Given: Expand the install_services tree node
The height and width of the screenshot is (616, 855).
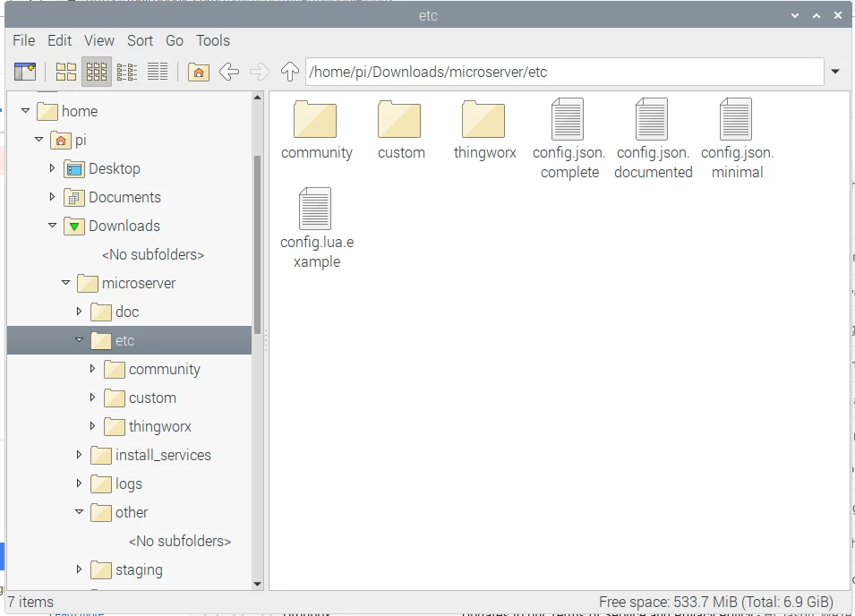Looking at the screenshot, I should coord(79,455).
